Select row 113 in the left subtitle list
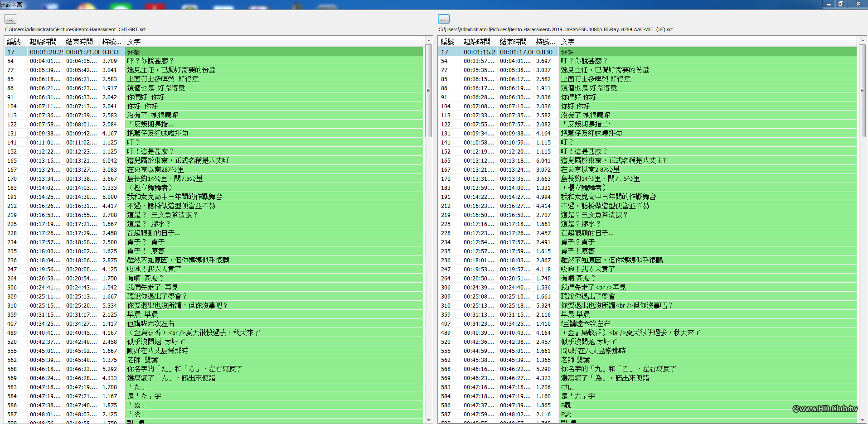Viewport: 868px width, 424px height. click(x=214, y=116)
